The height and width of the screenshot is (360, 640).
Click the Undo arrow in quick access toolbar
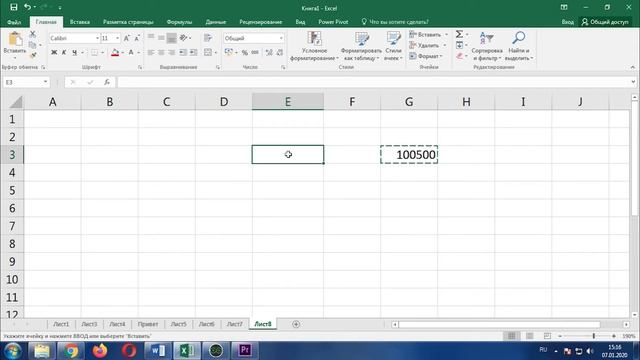pos(27,7)
